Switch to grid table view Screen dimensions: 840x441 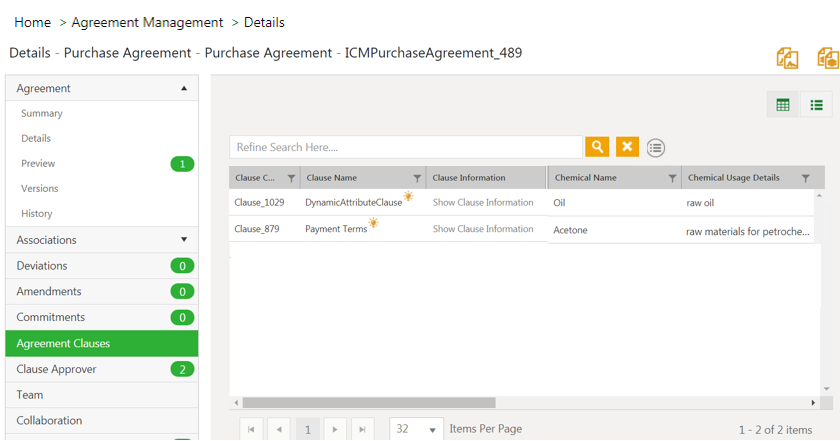pyautogui.click(x=783, y=105)
